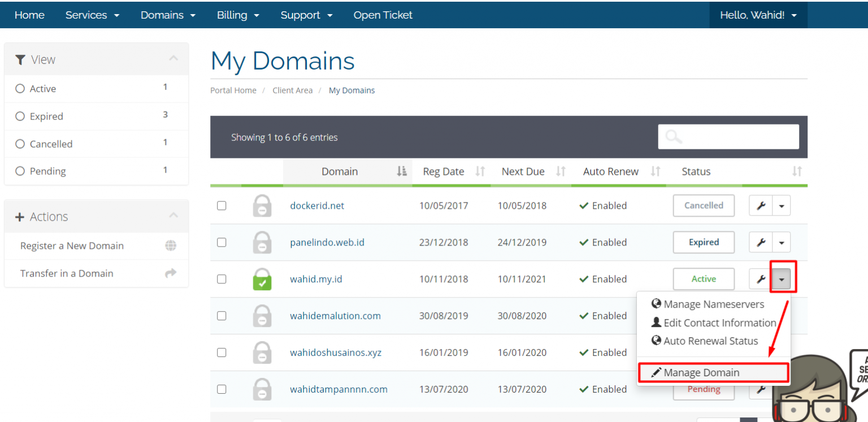
Task: Go to Client Area breadcrumb link
Action: (292, 91)
